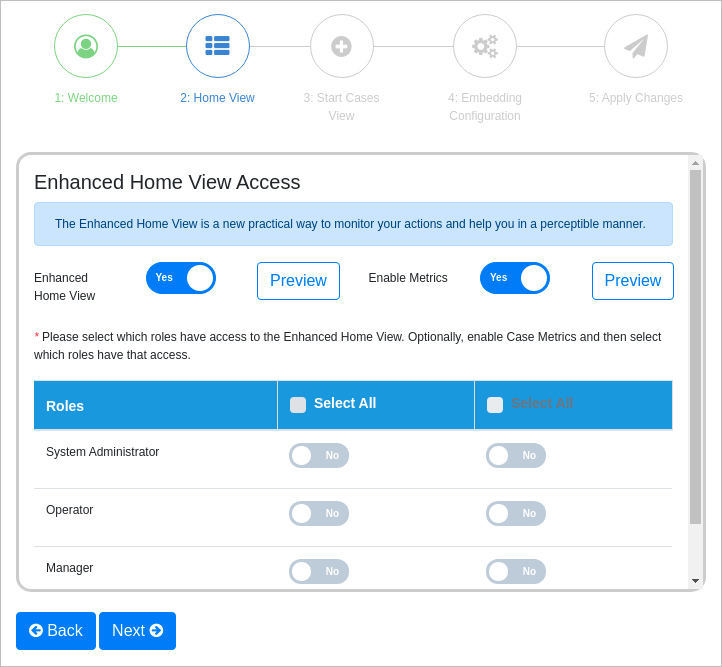Screen dimensions: 722x667
Task: Check the first Select All checkbox
Action: click(x=298, y=405)
